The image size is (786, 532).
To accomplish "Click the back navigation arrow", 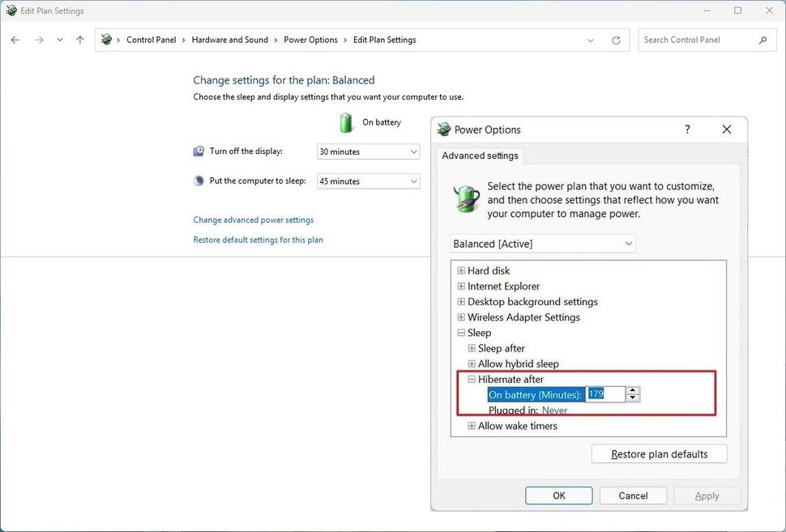I will click(x=14, y=39).
